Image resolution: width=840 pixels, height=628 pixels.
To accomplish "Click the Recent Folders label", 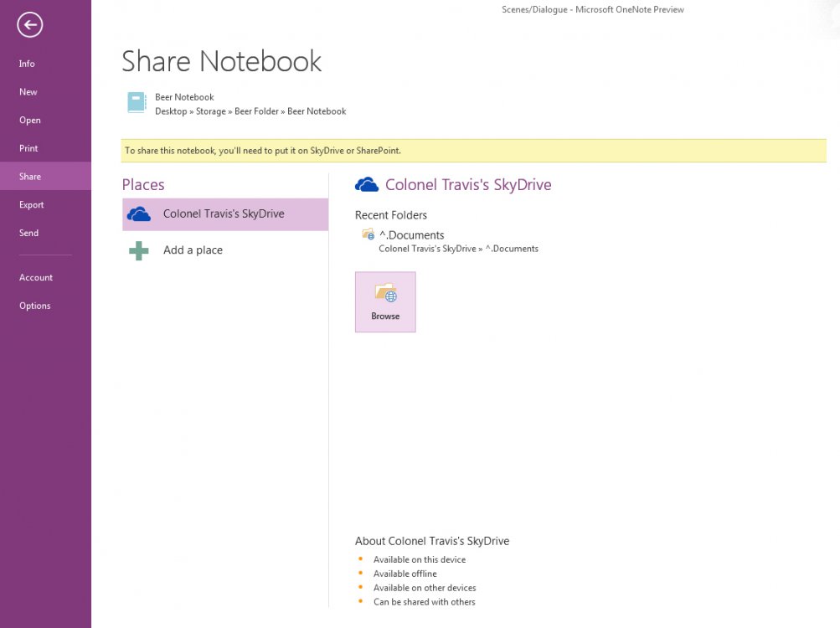I will pyautogui.click(x=391, y=215).
